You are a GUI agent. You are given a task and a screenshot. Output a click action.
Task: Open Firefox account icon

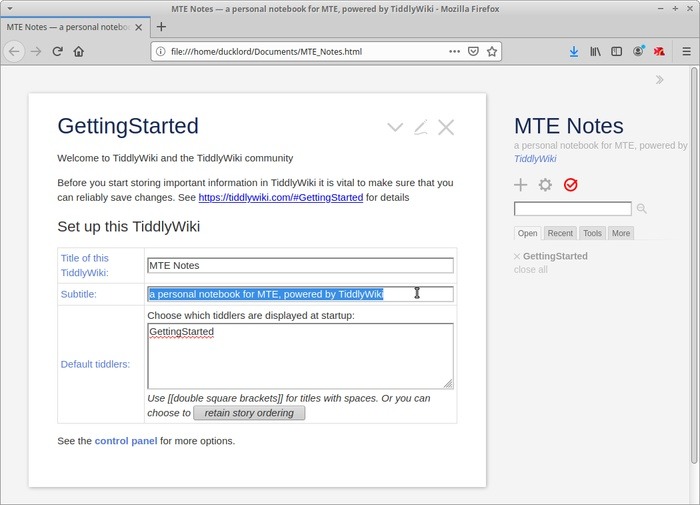639,51
